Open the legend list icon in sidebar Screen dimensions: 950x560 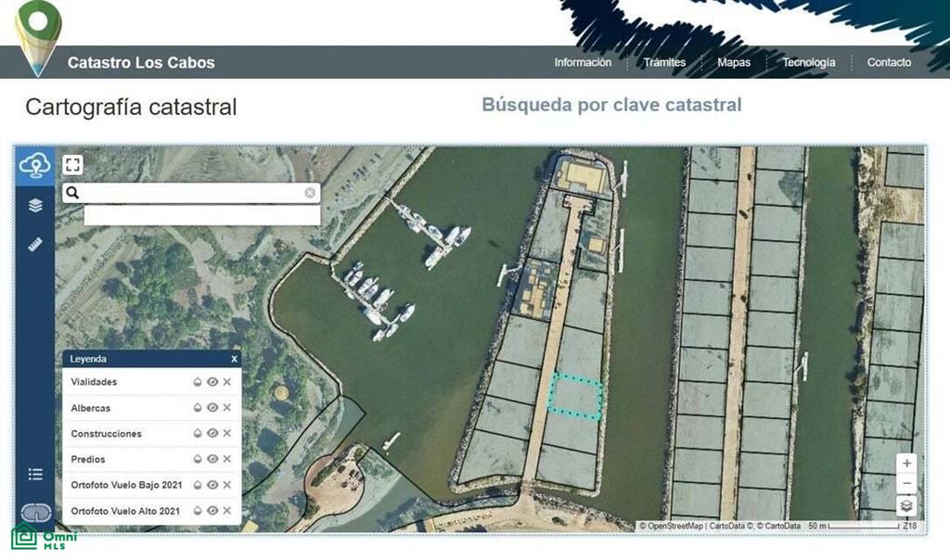pyautogui.click(x=35, y=474)
